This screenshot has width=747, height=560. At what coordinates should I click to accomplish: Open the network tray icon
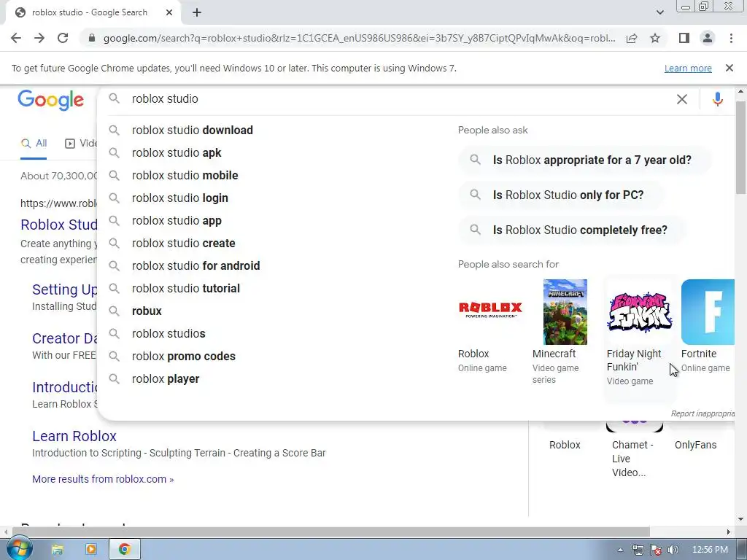(x=638, y=550)
